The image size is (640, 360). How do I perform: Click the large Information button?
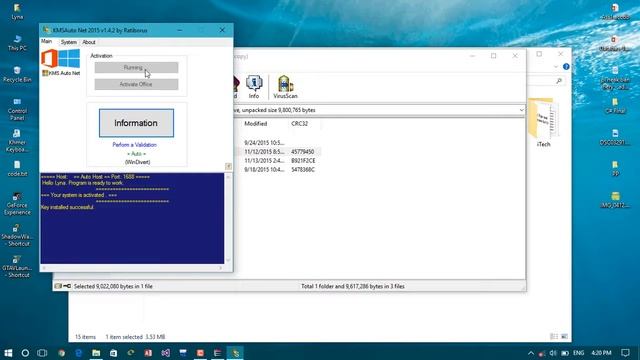pyautogui.click(x=136, y=123)
